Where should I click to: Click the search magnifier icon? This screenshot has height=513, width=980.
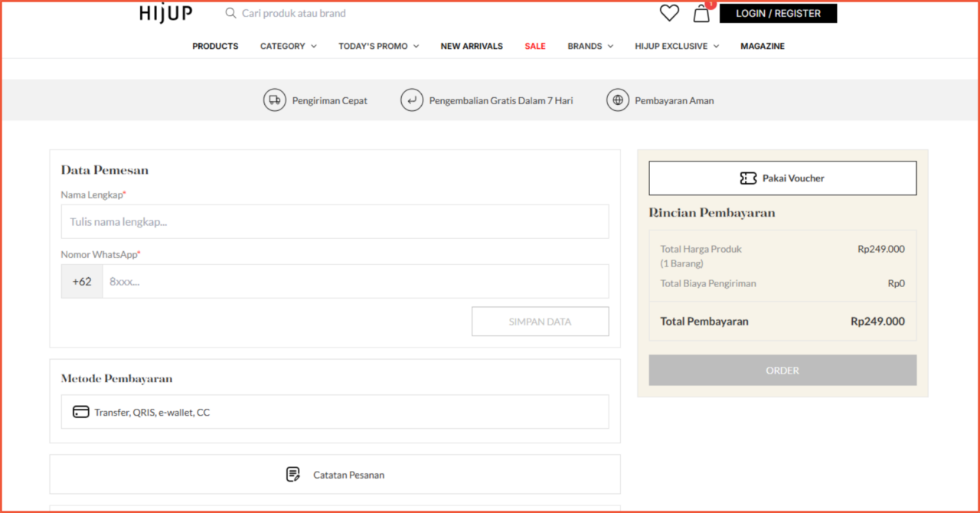(x=230, y=13)
